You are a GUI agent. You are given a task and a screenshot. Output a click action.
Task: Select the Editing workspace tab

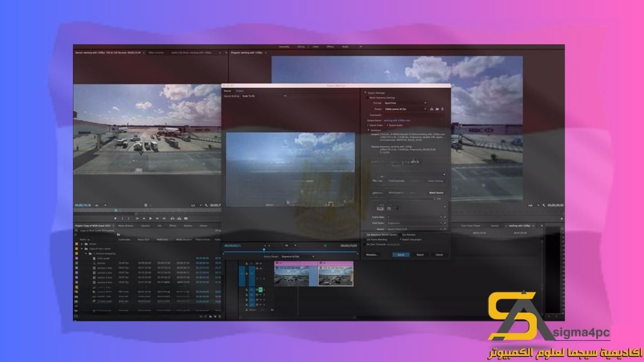click(x=301, y=47)
